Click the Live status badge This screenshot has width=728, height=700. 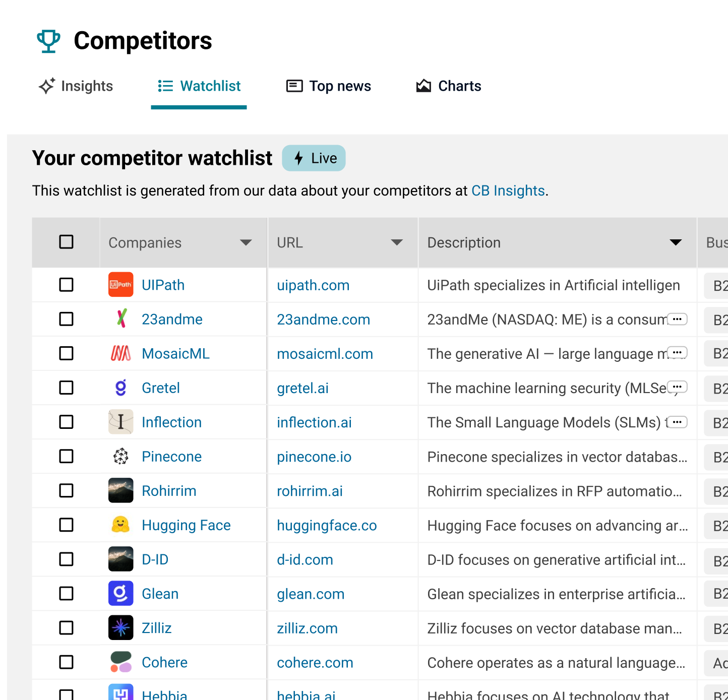point(314,158)
